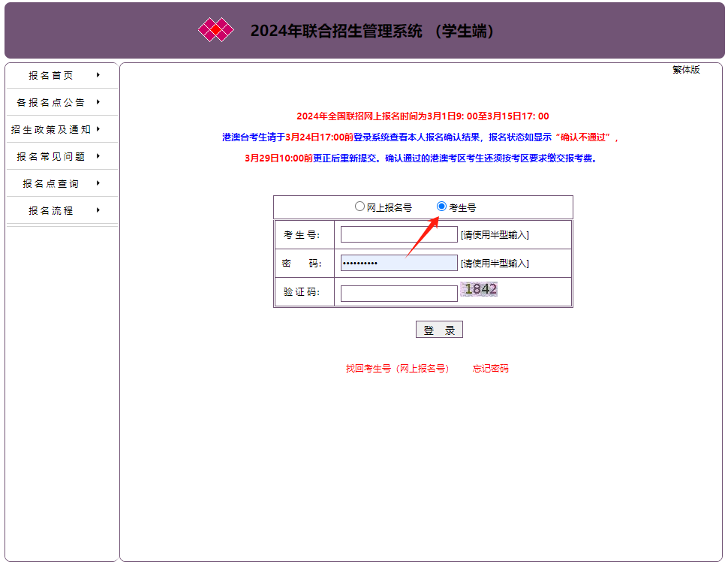Viewport: 728px width, 567px height.
Task: Focus the 密码 password field
Action: (399, 263)
